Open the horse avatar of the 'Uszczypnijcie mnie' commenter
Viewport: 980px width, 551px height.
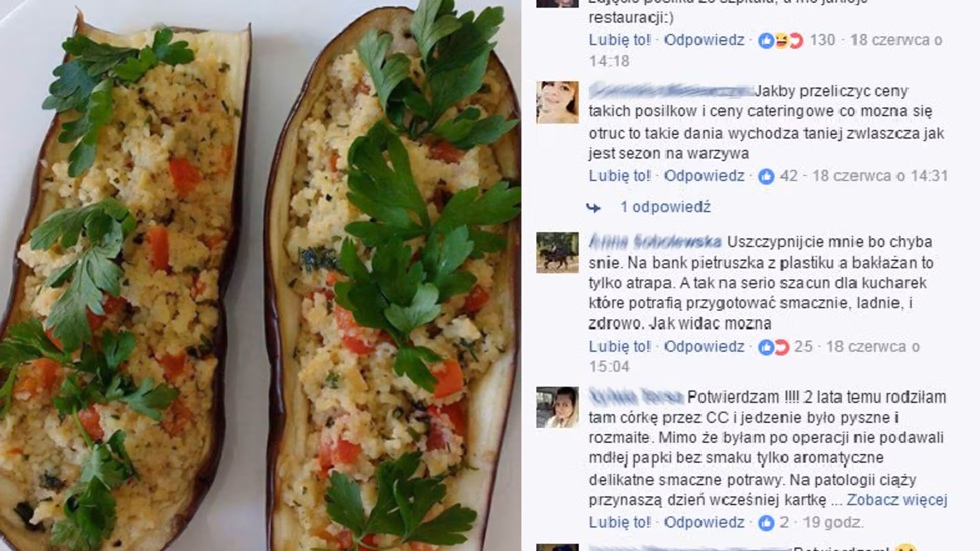(x=557, y=253)
